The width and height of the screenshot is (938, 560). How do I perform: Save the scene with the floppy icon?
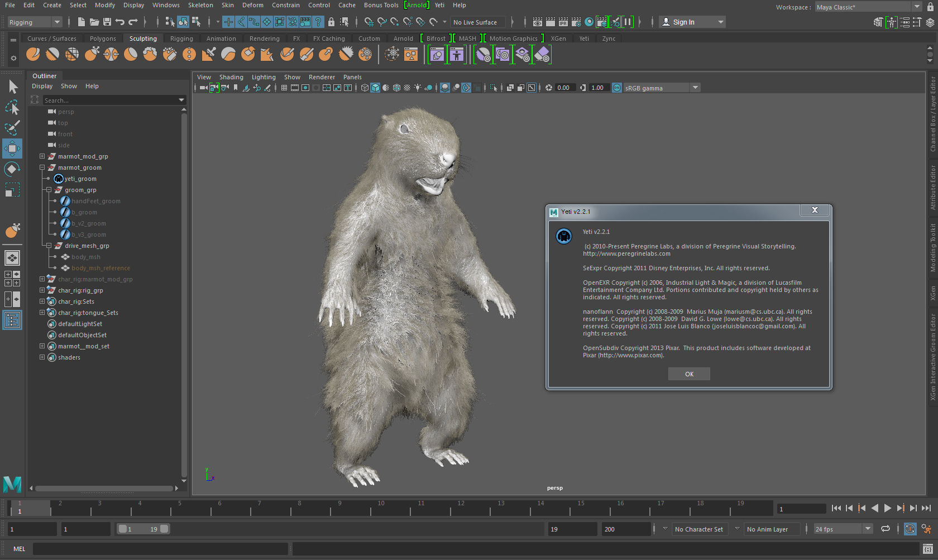click(107, 22)
